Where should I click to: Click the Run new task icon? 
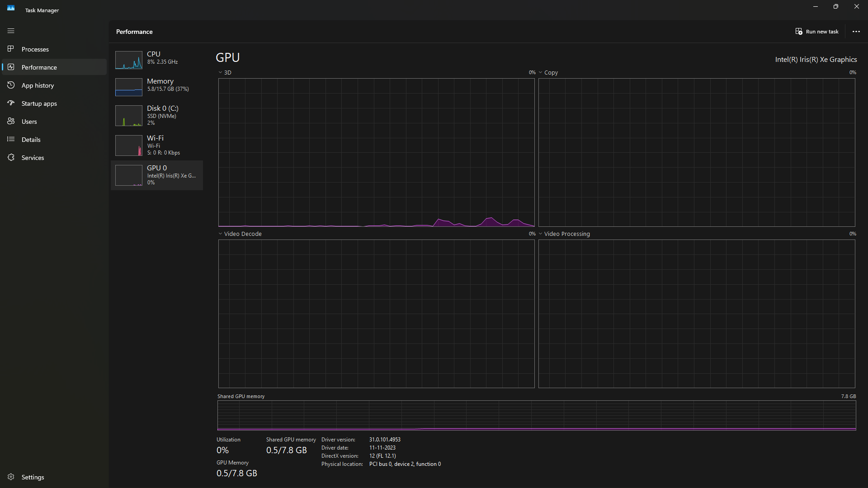(x=799, y=32)
